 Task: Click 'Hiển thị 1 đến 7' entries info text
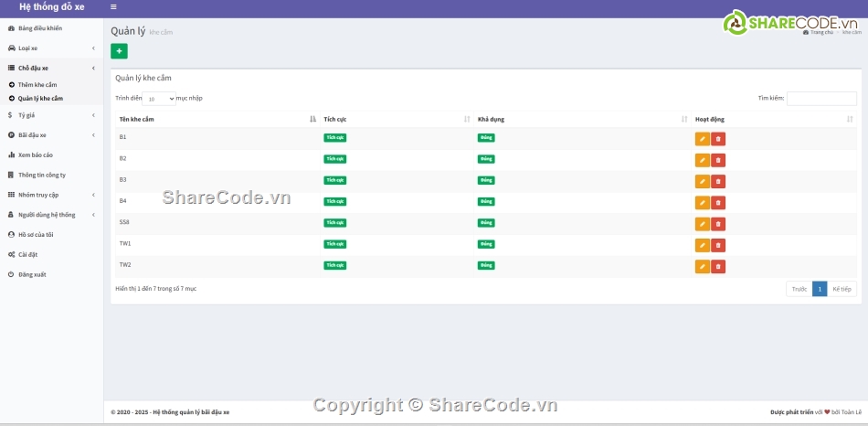156,289
